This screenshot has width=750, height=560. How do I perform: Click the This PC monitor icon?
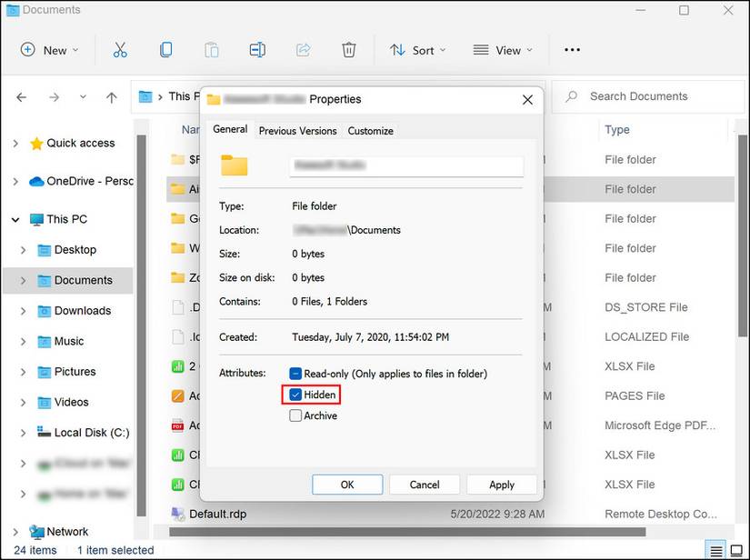(36, 219)
